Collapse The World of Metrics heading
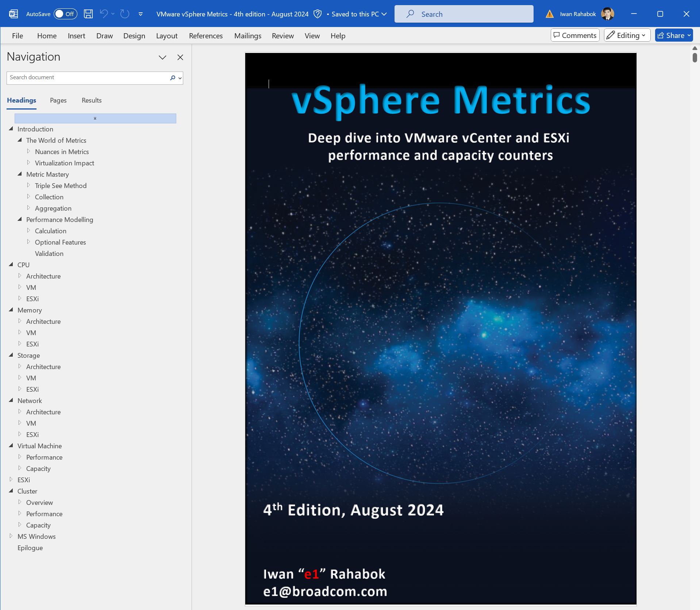700x610 pixels. click(20, 140)
